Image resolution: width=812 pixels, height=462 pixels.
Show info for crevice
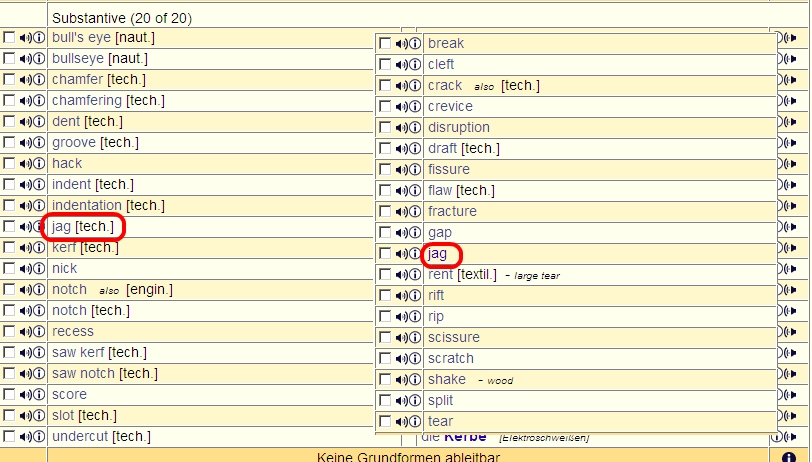coord(415,106)
